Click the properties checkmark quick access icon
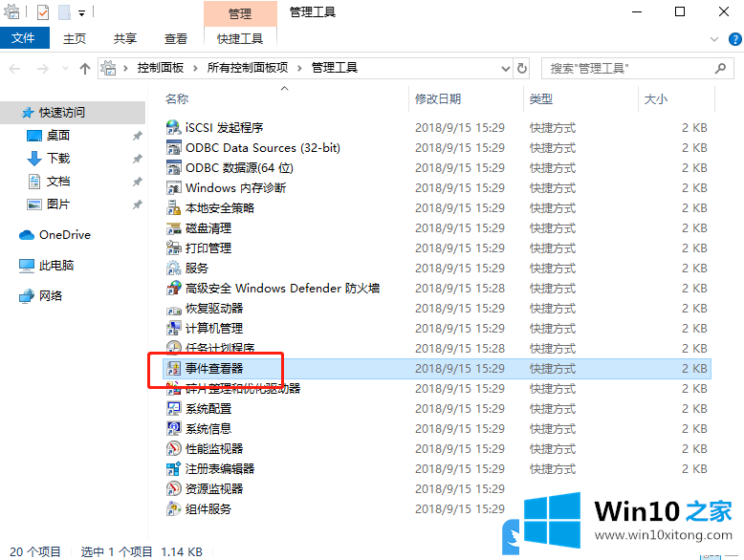The height and width of the screenshot is (560, 744). pos(43,11)
